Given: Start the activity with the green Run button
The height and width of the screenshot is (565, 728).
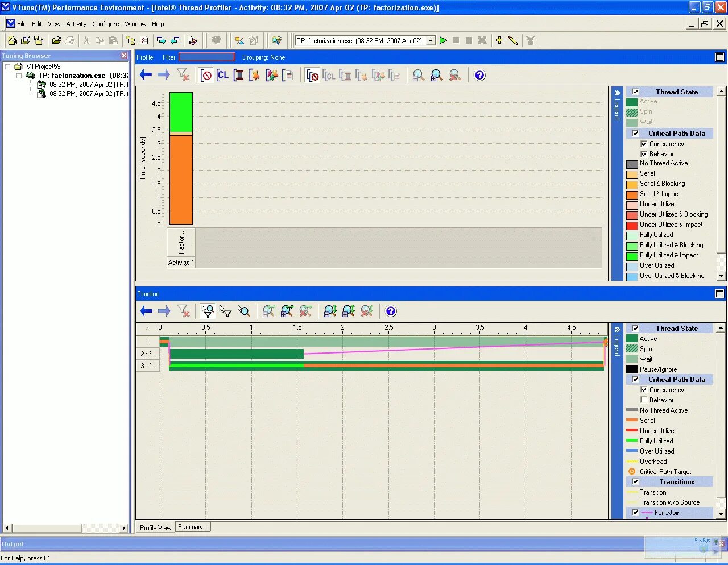Looking at the screenshot, I should 443,40.
